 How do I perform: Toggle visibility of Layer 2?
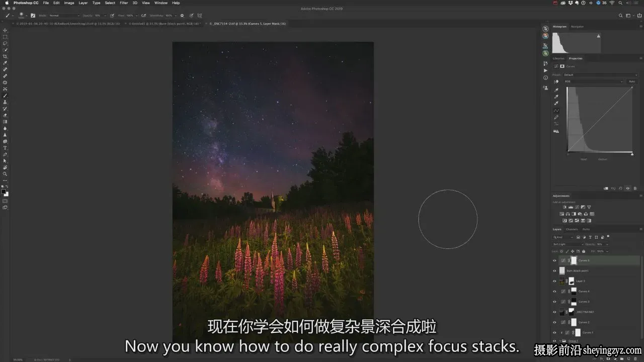(x=555, y=281)
